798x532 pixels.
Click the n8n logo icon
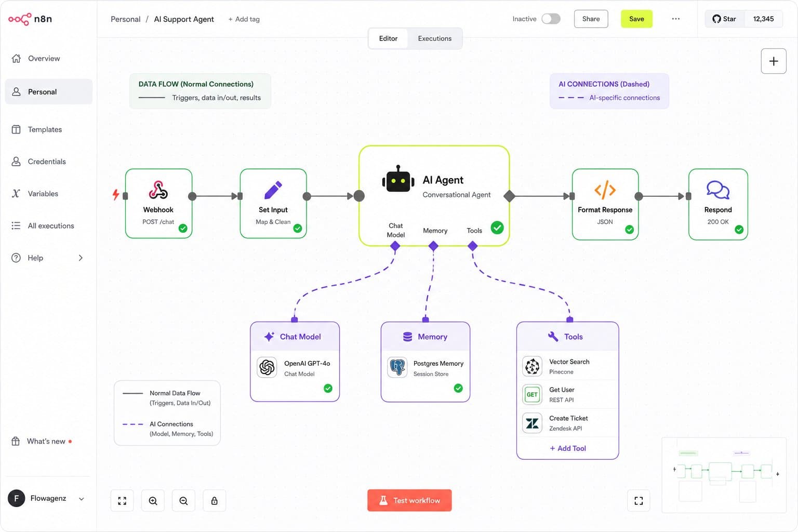[x=20, y=19]
